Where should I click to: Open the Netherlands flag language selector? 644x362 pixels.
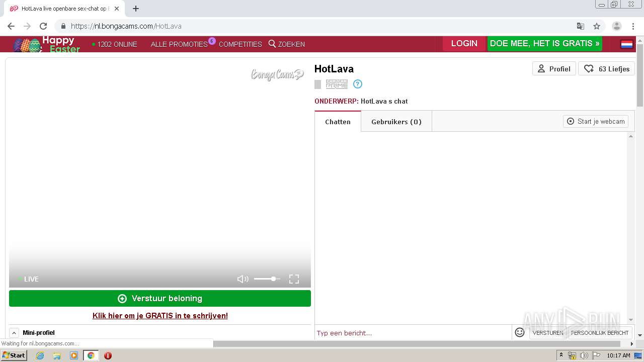point(627,44)
